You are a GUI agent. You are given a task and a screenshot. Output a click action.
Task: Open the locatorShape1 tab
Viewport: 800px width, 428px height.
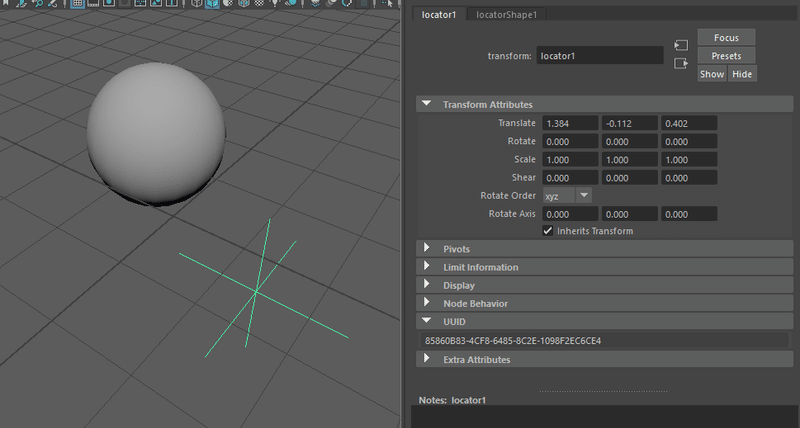tap(507, 15)
